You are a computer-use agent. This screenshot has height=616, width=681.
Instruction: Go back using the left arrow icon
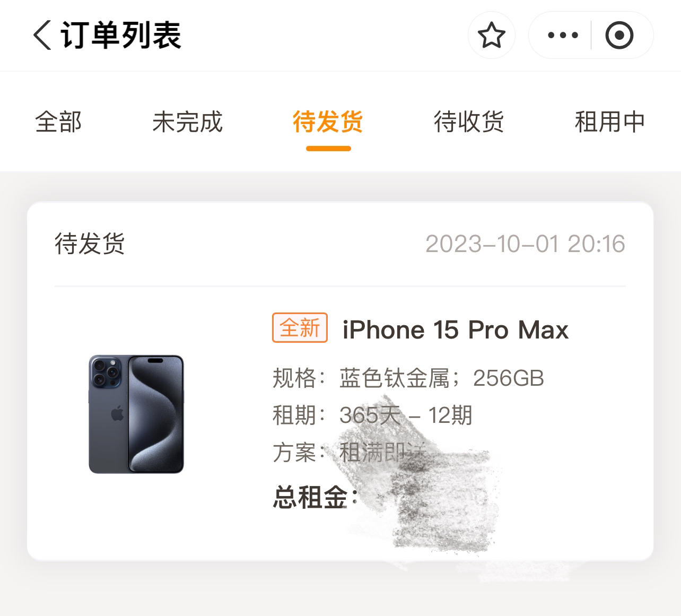click(42, 36)
